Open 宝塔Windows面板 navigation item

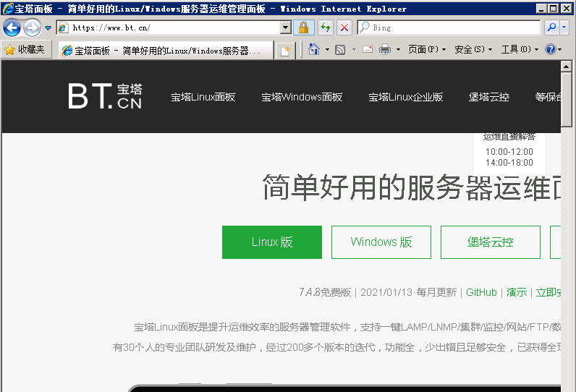(302, 97)
